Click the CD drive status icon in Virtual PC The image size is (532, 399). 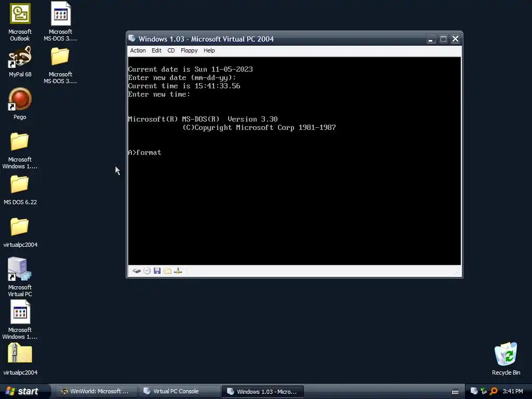coord(147,271)
